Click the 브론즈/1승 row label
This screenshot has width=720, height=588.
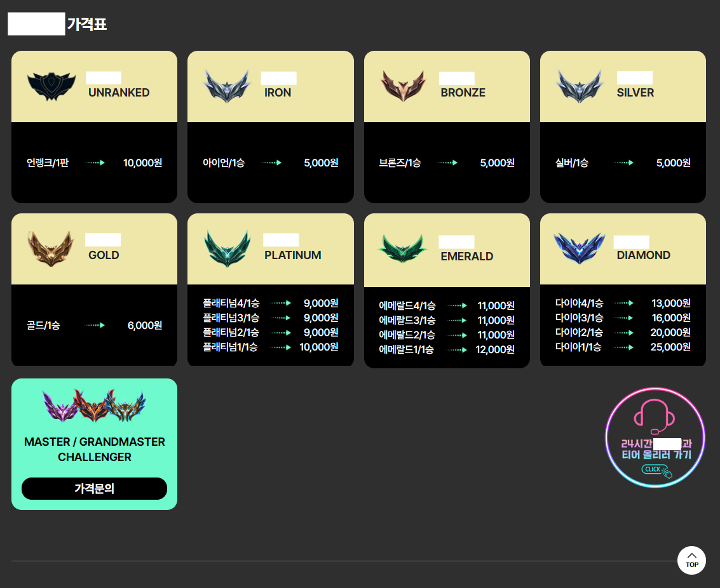(x=400, y=163)
